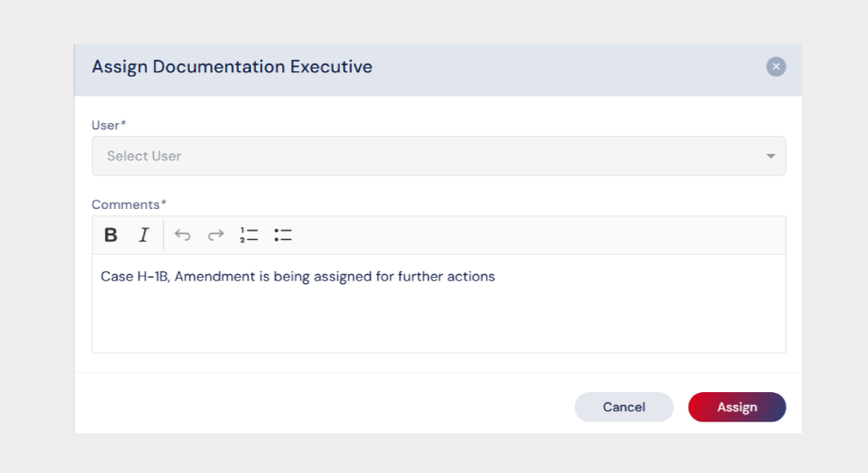Click the redo arrow icon
868x473 pixels.
(216, 235)
